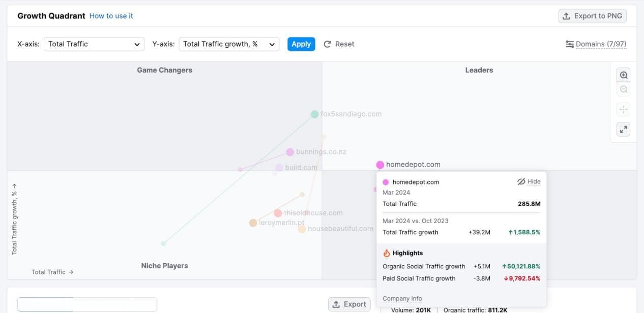Click the 1,588.5% growth value
Viewport: 644px width, 313px height.
pyautogui.click(x=524, y=232)
